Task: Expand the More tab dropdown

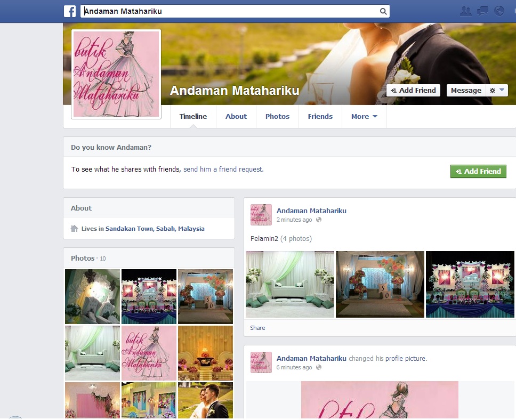Action: click(364, 117)
